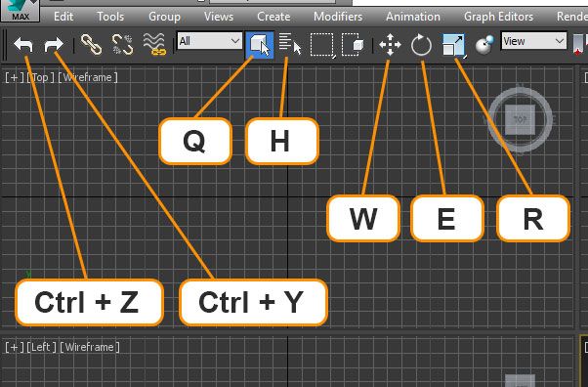This screenshot has width=588, height=387.
Task: Activate the Unlink Selection tool
Action: click(x=122, y=45)
